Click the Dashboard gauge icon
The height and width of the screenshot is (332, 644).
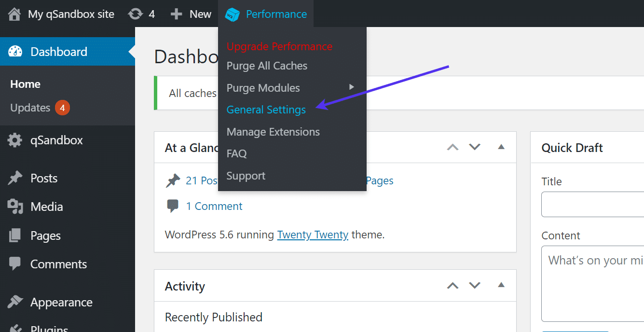[x=15, y=52]
